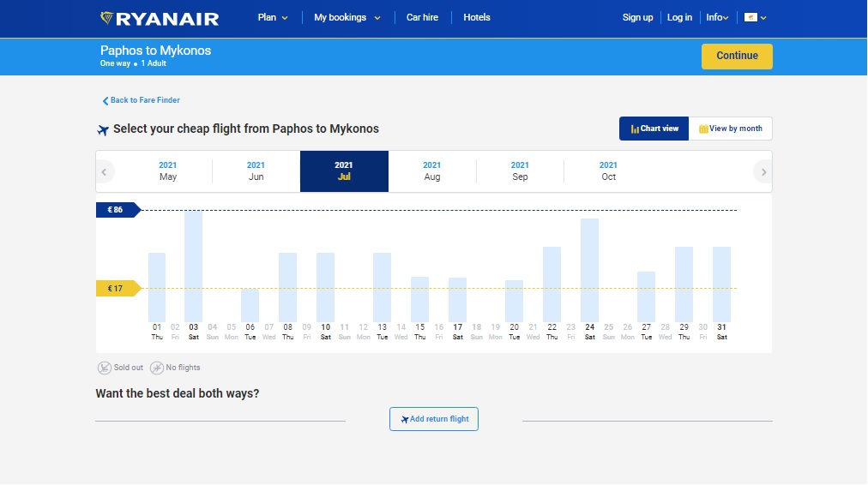
Task: Choose the fare bar for 27 Tue
Action: pyautogui.click(x=646, y=297)
